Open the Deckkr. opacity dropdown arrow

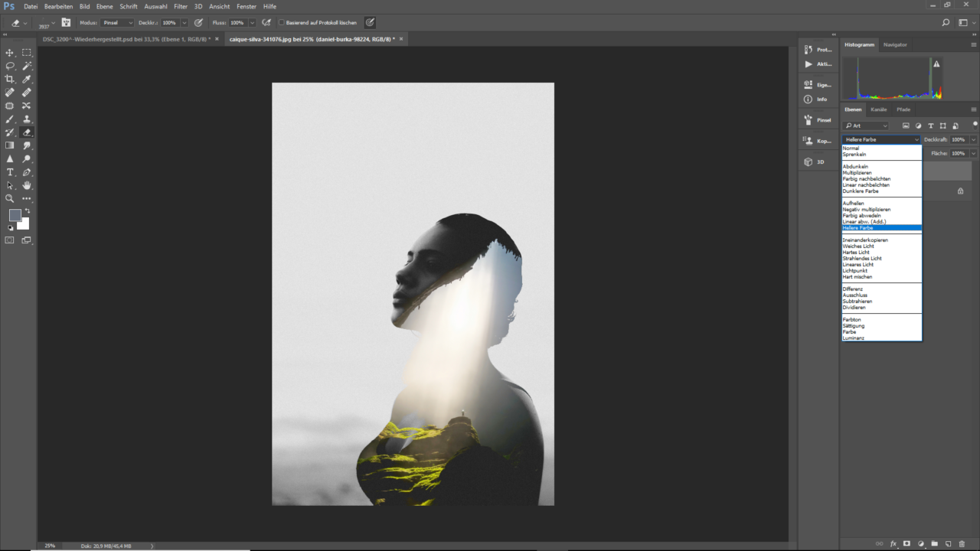tap(184, 23)
